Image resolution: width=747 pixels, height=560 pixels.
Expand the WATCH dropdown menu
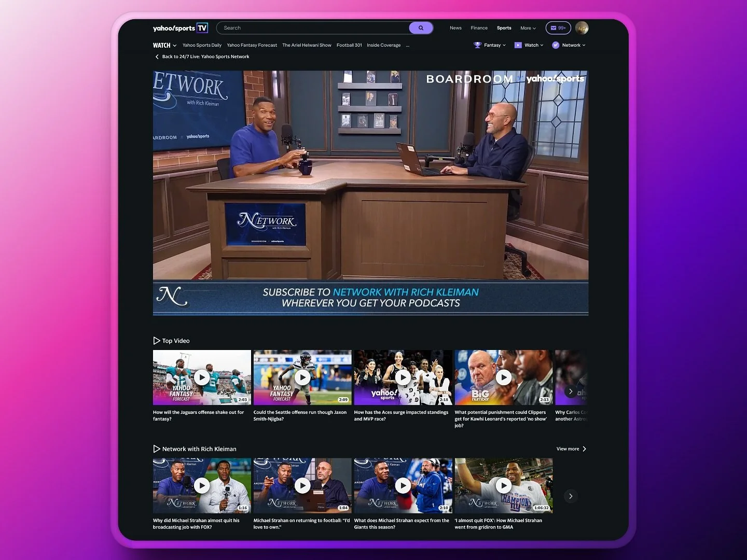click(164, 45)
